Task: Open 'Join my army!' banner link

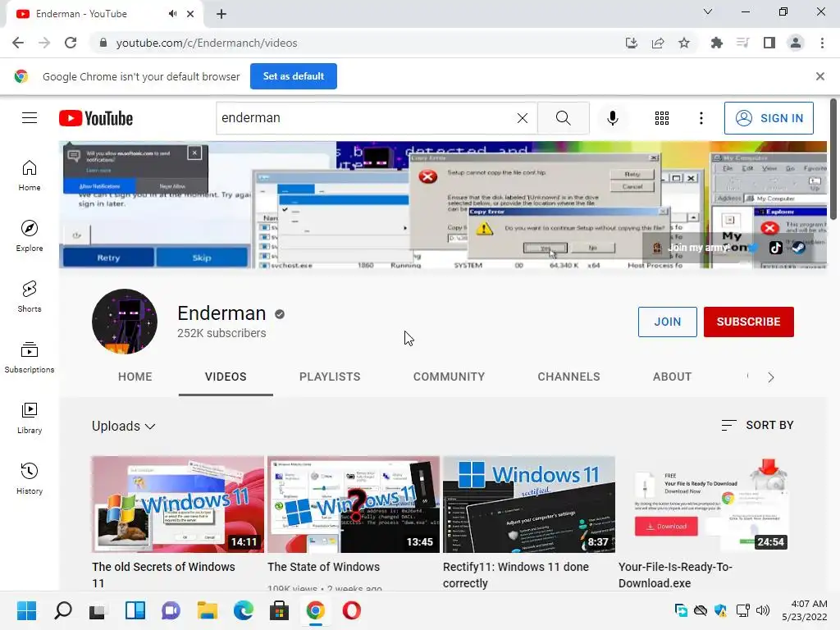Action: coord(699,248)
